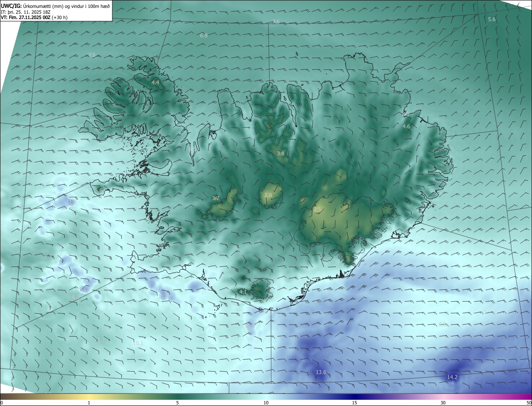Click the 6.8 value north of Iceland
Screen dimensions: 532x406
pos(204,36)
